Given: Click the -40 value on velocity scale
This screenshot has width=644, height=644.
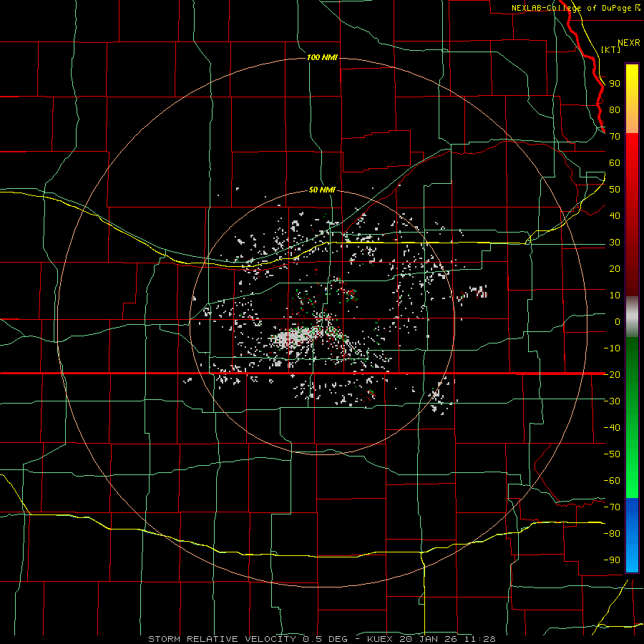Looking at the screenshot, I should 612,428.
